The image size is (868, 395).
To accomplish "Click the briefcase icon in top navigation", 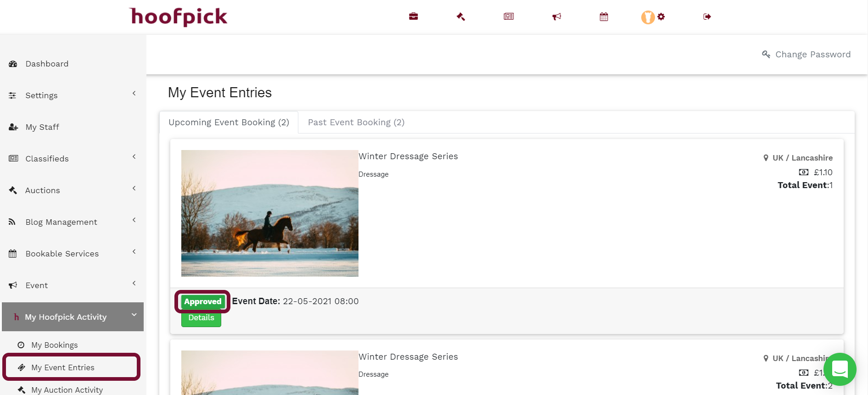I will [413, 17].
